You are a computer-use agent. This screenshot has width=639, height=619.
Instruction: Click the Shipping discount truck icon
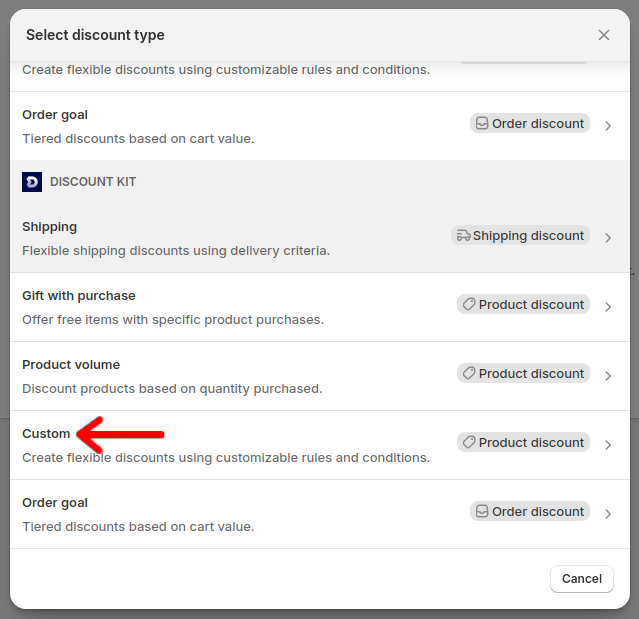tap(463, 236)
